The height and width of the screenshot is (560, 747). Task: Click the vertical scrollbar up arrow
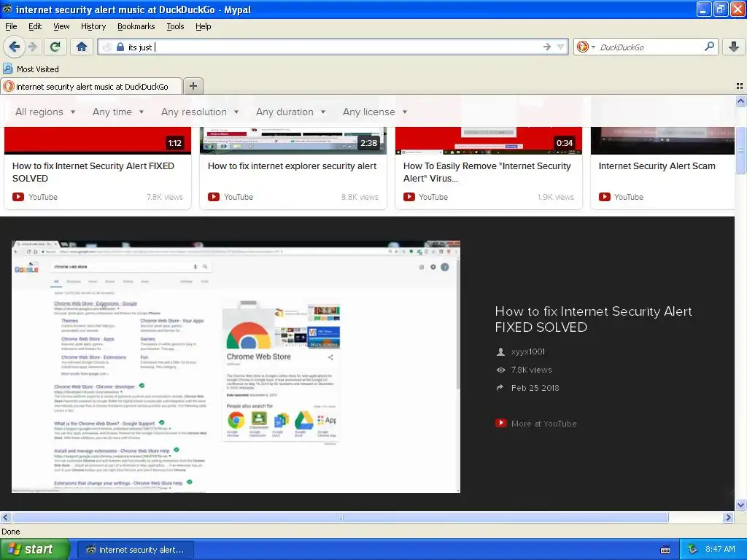click(x=740, y=101)
